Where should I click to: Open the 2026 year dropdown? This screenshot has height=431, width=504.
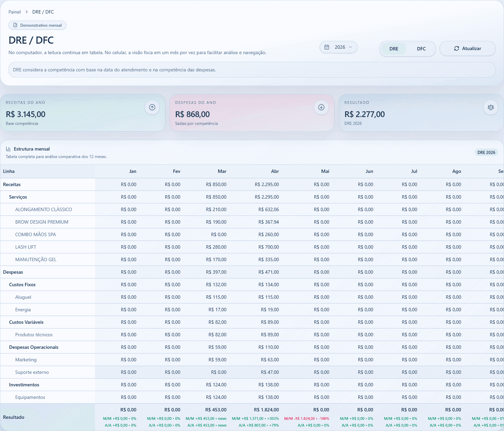coord(338,47)
